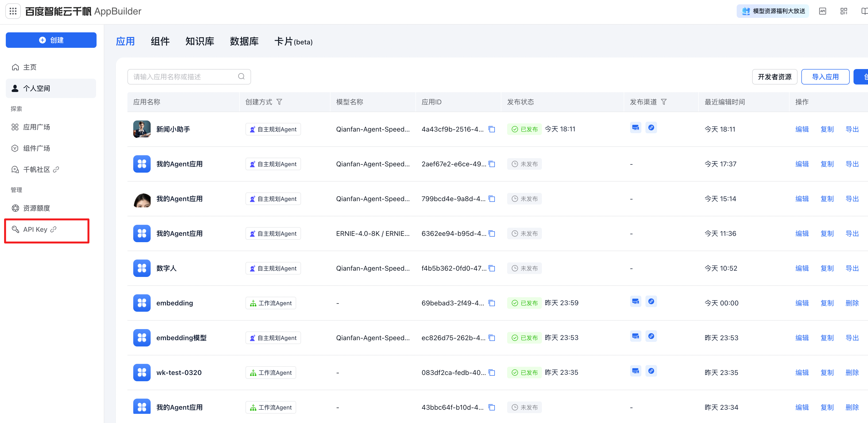
Task: Select 个人空间 in sidebar
Action: 51,88
